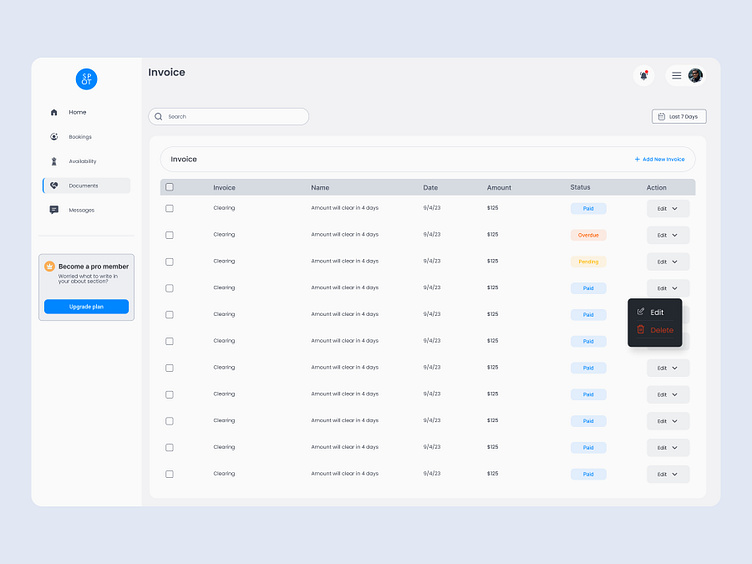Image resolution: width=752 pixels, height=564 pixels.
Task: Expand Edit dropdown in eighth row
Action: 668,394
